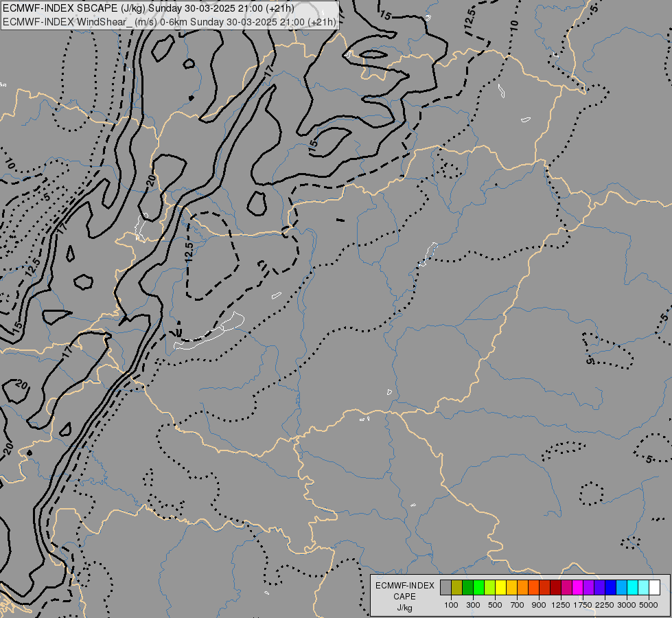Image resolution: width=672 pixels, height=618 pixels.
Task: Click the 'CAPE' word in the legend box
Action: point(404,597)
